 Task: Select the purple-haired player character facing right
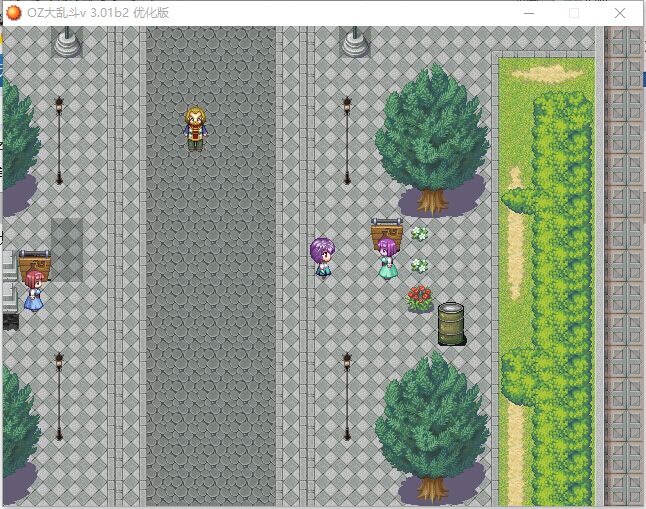click(323, 258)
